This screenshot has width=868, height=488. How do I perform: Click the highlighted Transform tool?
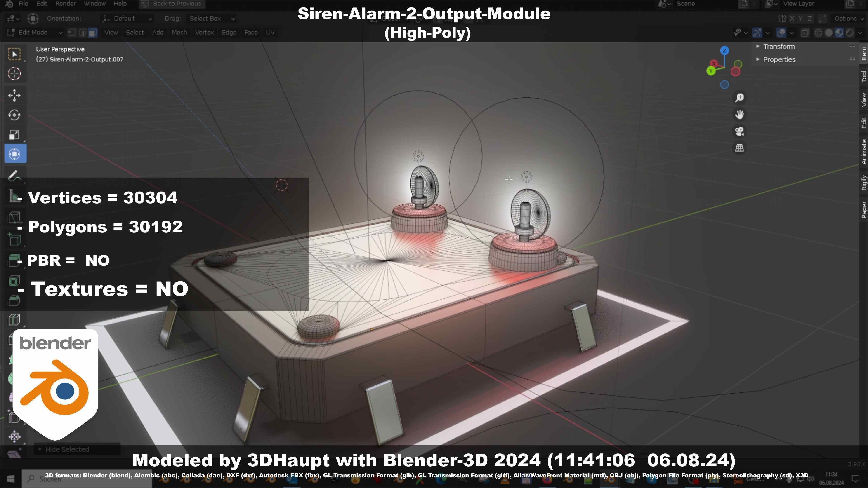(15, 154)
